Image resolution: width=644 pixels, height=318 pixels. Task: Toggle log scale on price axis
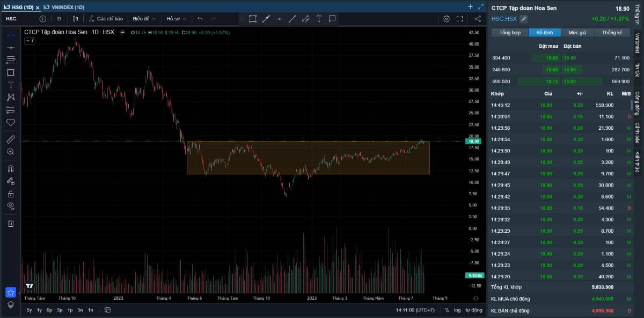(457, 310)
